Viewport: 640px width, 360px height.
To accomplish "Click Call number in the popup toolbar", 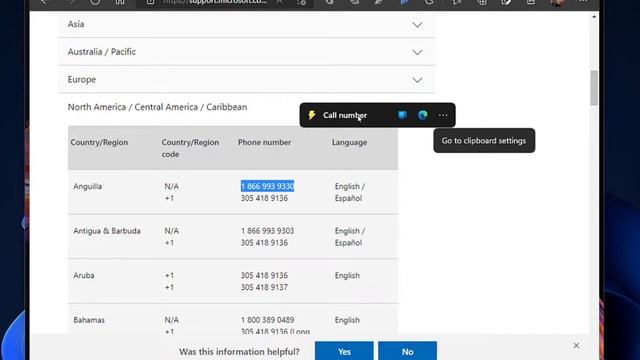I will (x=345, y=115).
